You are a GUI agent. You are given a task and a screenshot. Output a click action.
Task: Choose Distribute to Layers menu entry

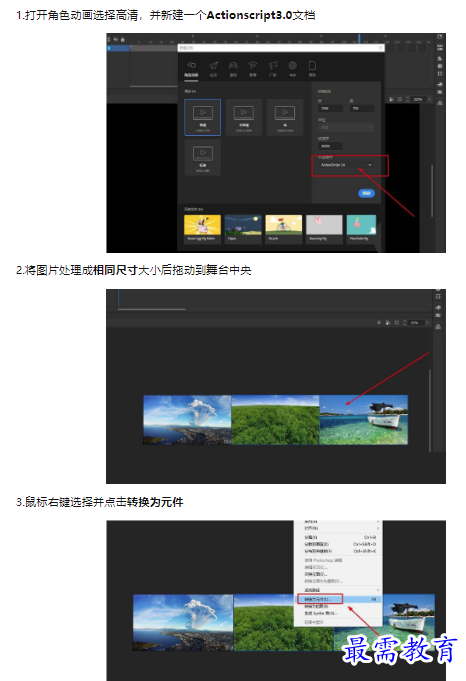tap(338, 544)
